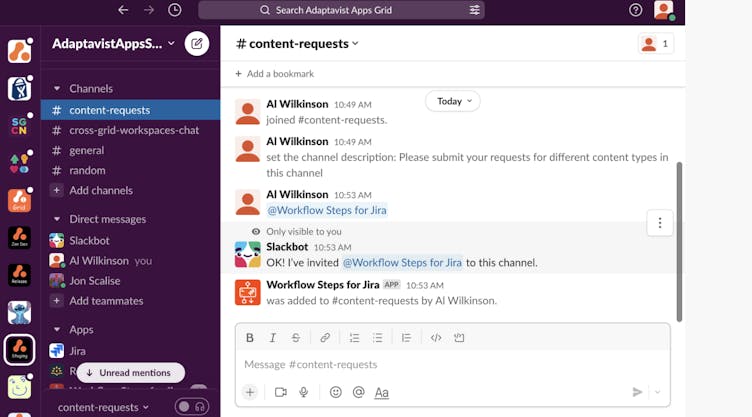Collapse the Channels section
Image resolution: width=752 pixels, height=417 pixels.
pos(57,89)
